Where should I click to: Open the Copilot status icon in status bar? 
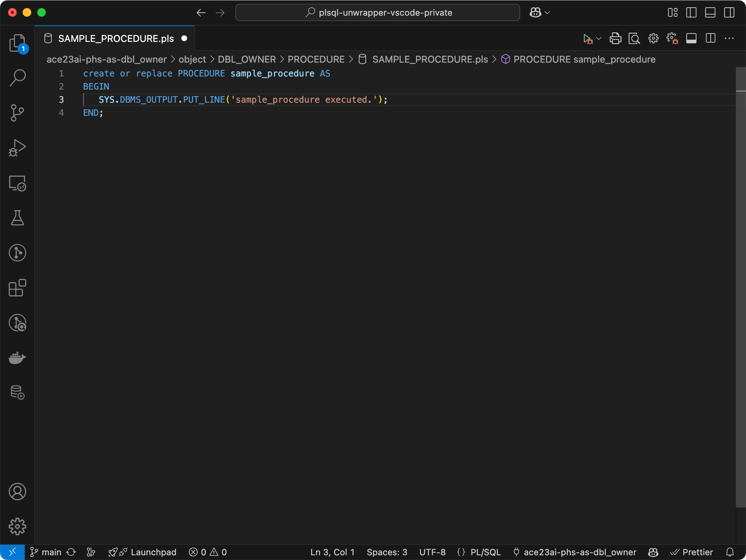[x=653, y=552]
